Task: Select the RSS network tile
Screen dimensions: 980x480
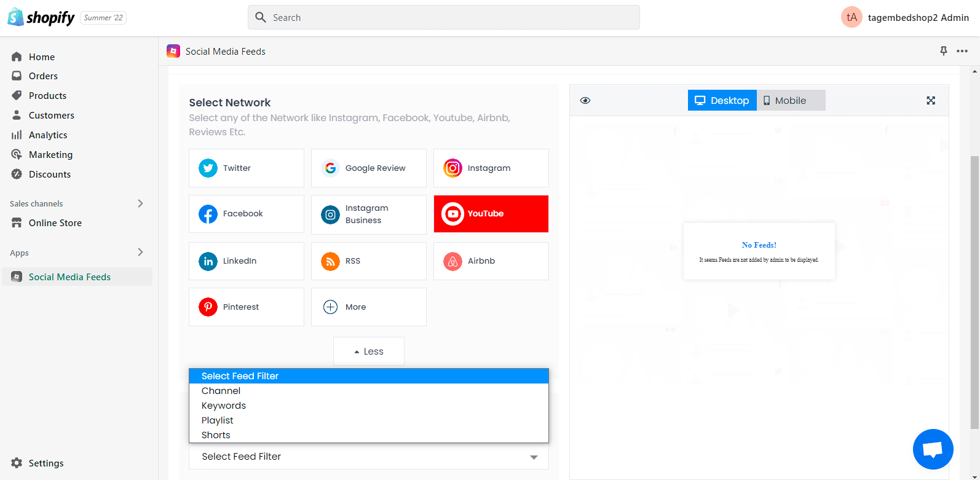Action: click(368, 261)
